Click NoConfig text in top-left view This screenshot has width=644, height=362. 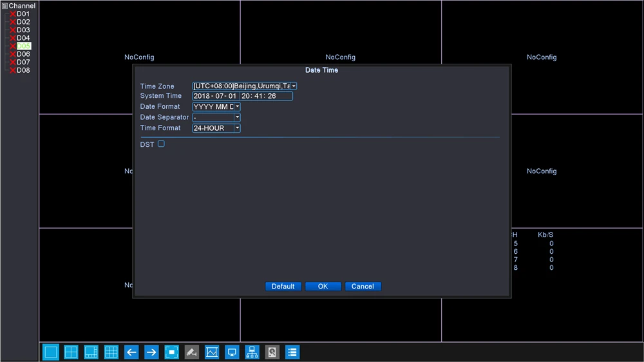pos(139,57)
